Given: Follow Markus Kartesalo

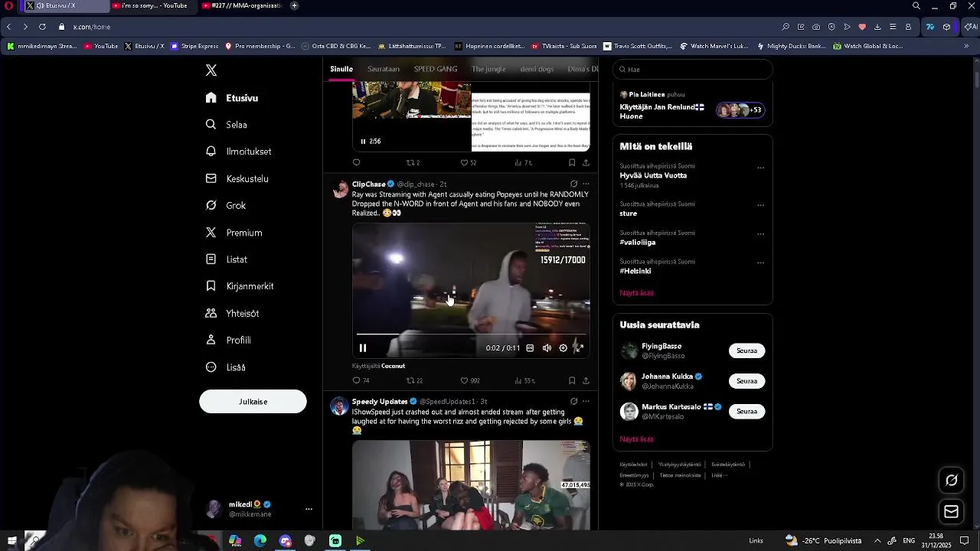Looking at the screenshot, I should [x=746, y=411].
